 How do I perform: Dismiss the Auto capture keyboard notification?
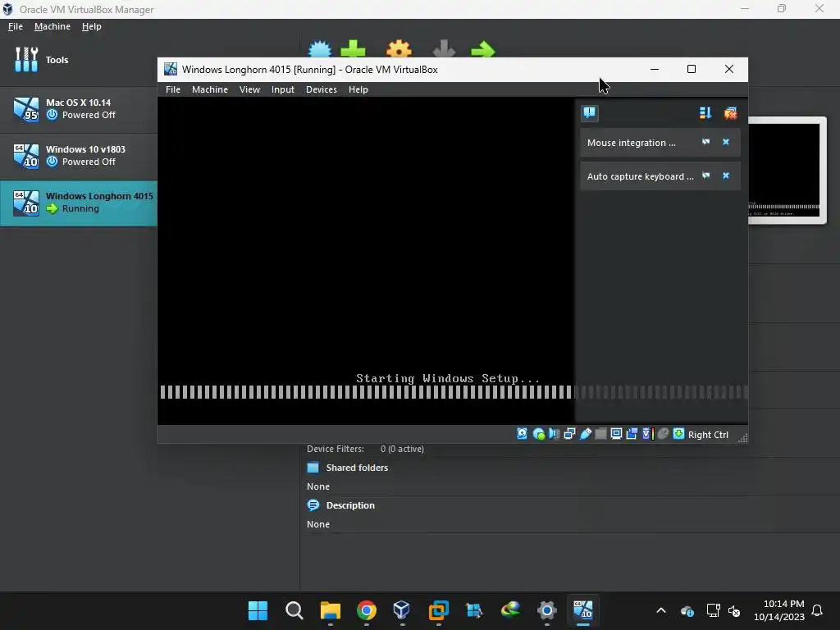pos(726,176)
